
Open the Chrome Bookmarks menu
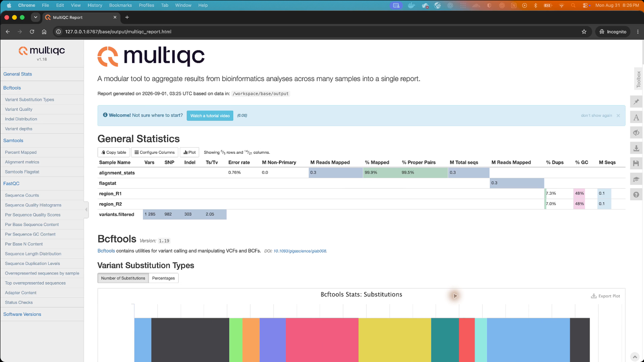coord(120,5)
